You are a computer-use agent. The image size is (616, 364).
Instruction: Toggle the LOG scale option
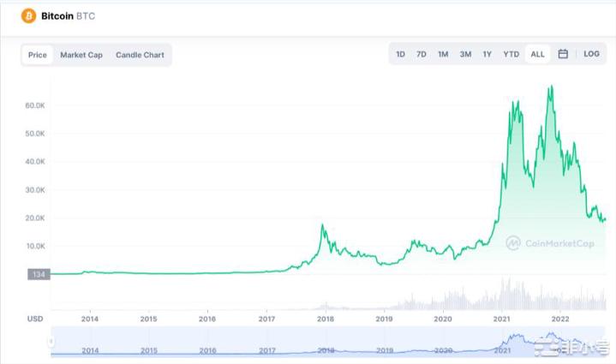pyautogui.click(x=591, y=54)
